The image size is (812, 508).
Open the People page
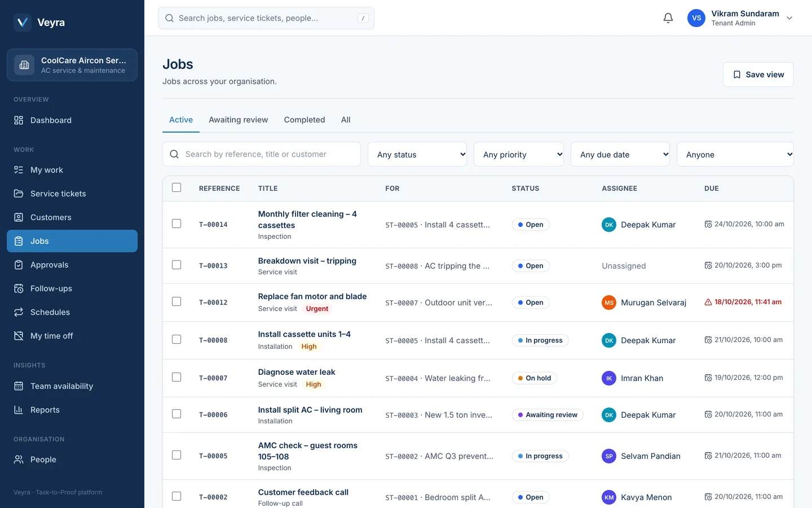[72, 459]
